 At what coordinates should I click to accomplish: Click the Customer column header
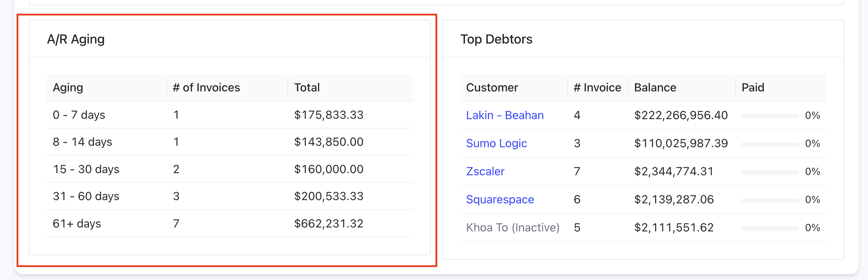pyautogui.click(x=492, y=87)
